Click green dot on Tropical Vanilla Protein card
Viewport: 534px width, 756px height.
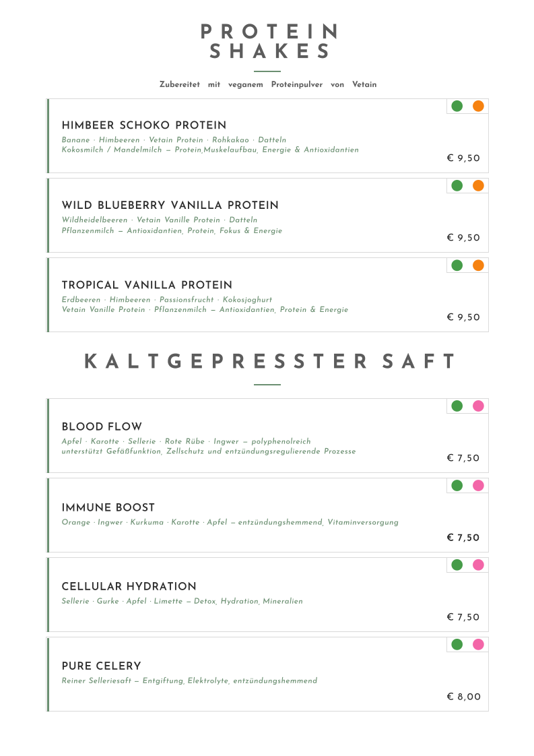(457, 265)
